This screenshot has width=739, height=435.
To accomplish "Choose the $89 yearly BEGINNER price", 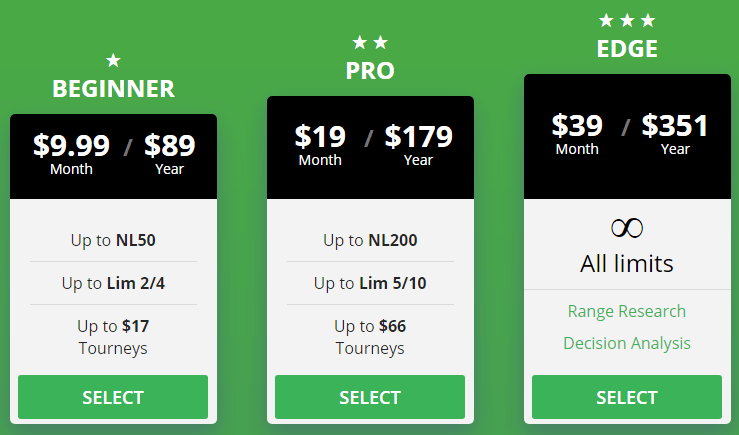I will [169, 151].
